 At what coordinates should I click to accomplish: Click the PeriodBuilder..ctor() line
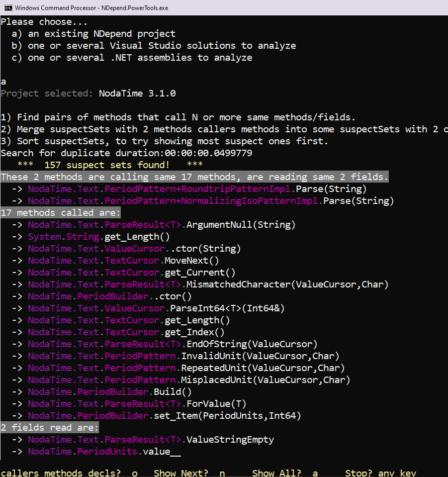click(x=101, y=296)
